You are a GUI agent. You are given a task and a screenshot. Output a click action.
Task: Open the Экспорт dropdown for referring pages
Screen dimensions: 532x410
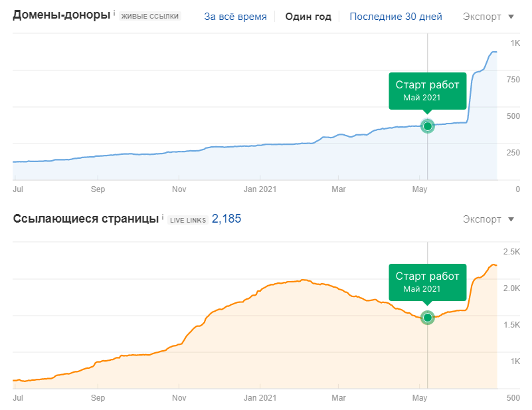483,219
